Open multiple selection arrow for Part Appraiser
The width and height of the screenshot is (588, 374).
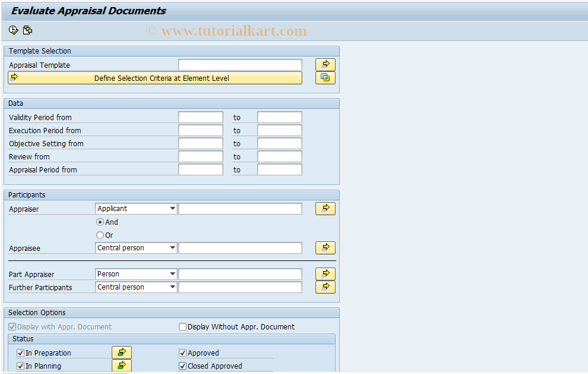tap(325, 274)
